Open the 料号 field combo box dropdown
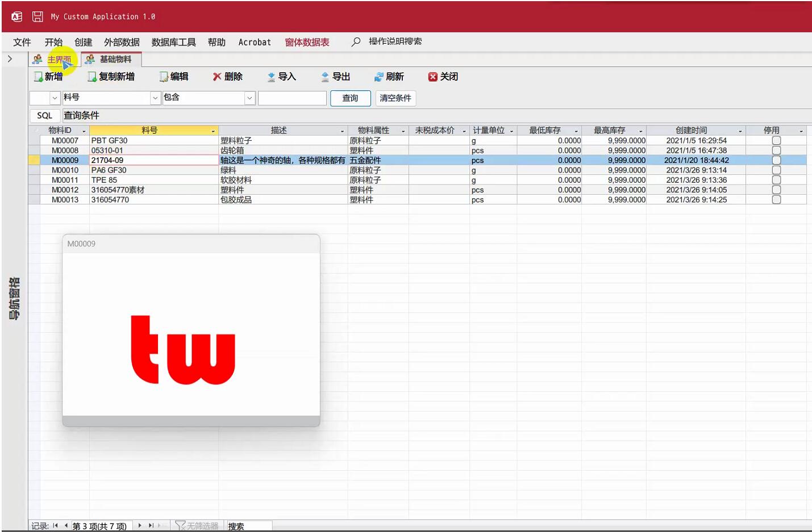Image resolution: width=812 pixels, height=532 pixels. click(155, 98)
